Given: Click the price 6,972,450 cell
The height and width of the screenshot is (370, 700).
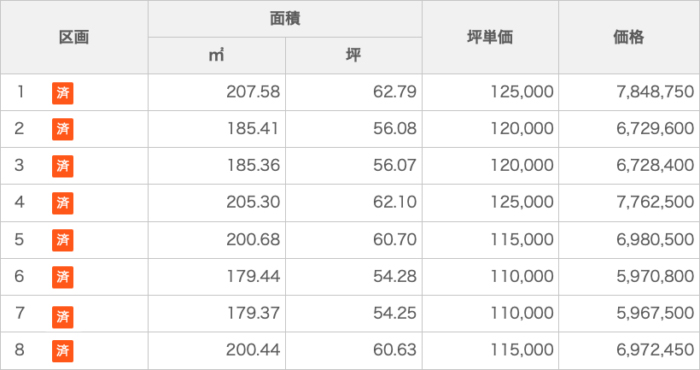Looking at the screenshot, I should (x=629, y=350).
